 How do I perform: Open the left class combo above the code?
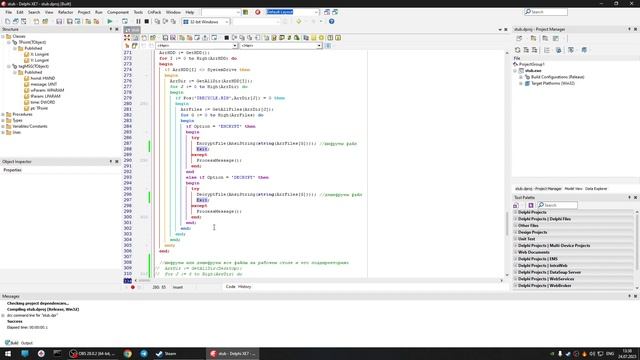[197, 46]
